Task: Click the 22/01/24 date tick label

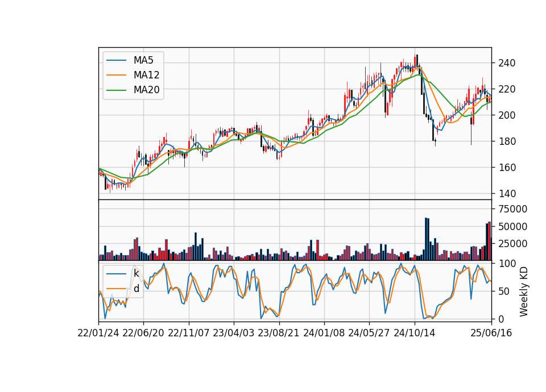Action: (x=98, y=333)
